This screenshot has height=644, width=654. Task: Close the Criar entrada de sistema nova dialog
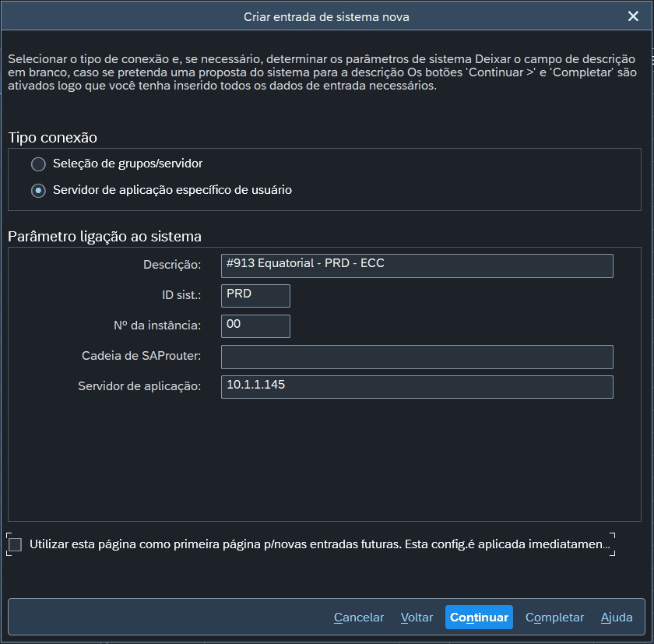[633, 16]
